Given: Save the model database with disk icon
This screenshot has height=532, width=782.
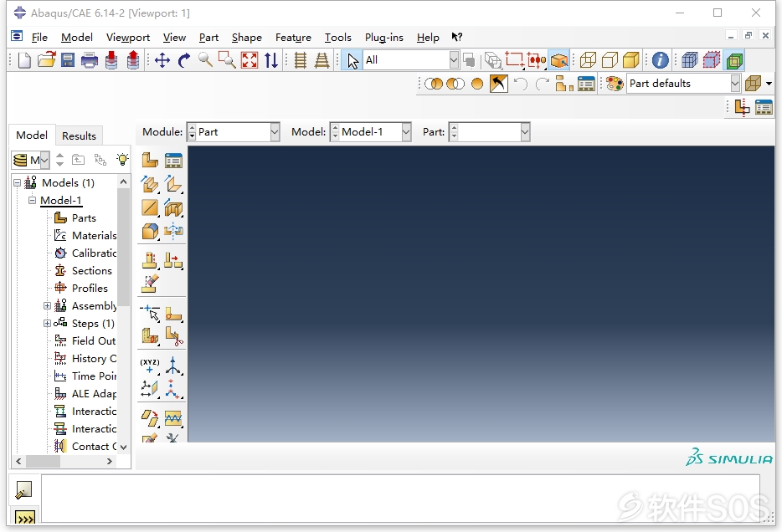Looking at the screenshot, I should tap(68, 60).
